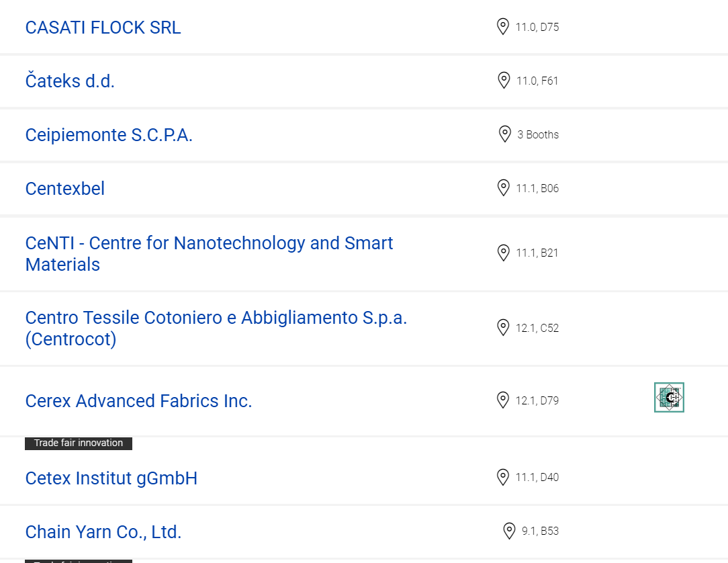
Task: Click the location pin beside 12.1, C52
Action: [503, 327]
